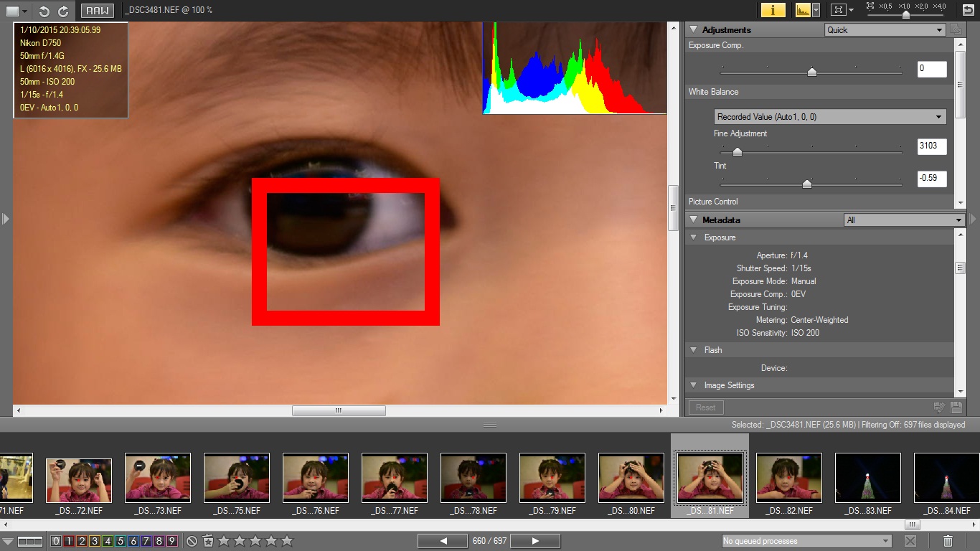Click the RAW display button
This screenshot has width=980, height=551.
[x=97, y=11]
